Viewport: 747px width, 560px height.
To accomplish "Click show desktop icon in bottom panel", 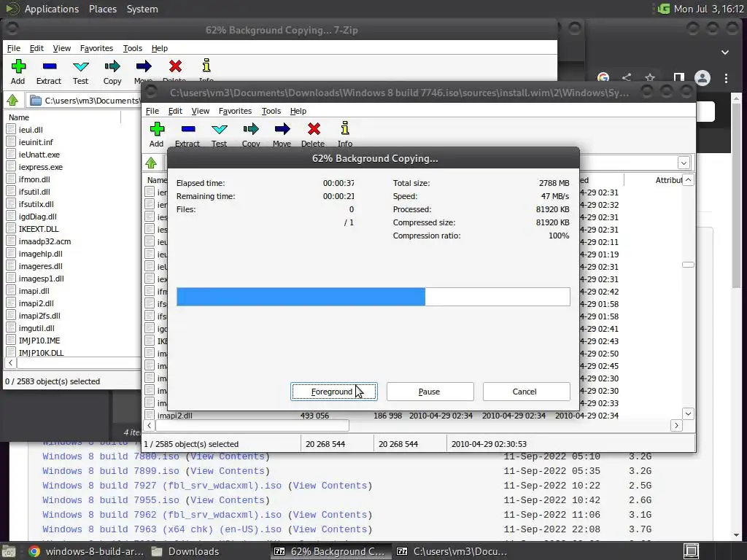I will [x=9, y=551].
